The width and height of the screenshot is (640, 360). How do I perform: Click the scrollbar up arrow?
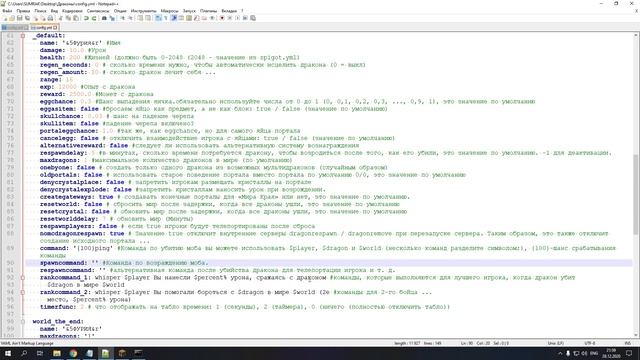[636, 36]
